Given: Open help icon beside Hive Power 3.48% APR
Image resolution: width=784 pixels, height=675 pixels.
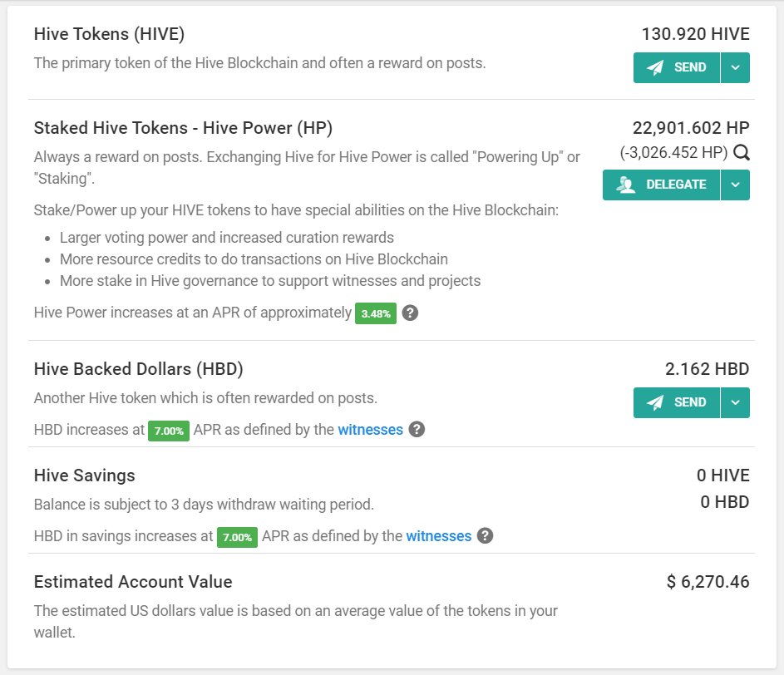Looking at the screenshot, I should click(x=410, y=313).
